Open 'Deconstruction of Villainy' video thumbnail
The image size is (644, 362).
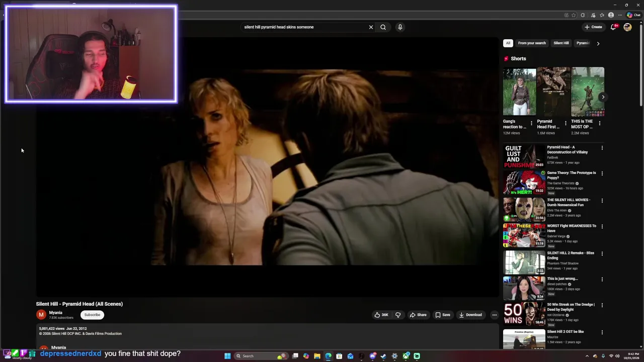[524, 156]
